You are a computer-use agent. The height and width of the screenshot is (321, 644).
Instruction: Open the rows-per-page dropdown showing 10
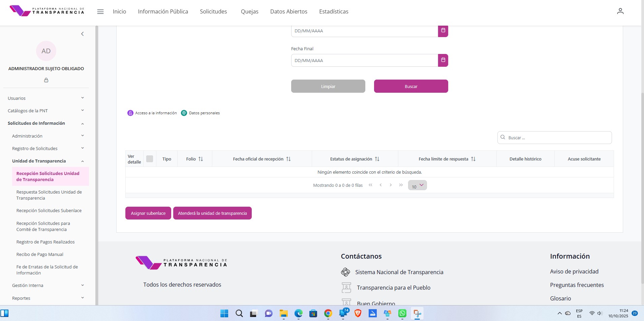coord(417,185)
